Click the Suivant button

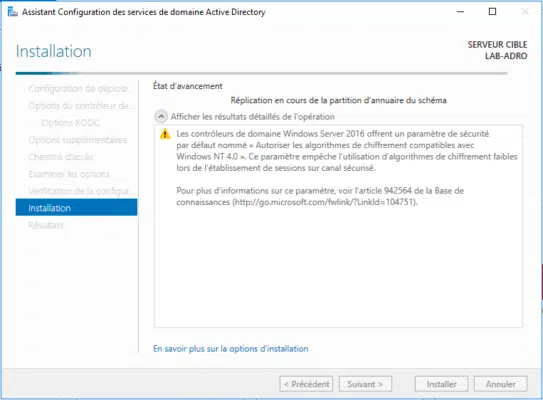(x=365, y=384)
